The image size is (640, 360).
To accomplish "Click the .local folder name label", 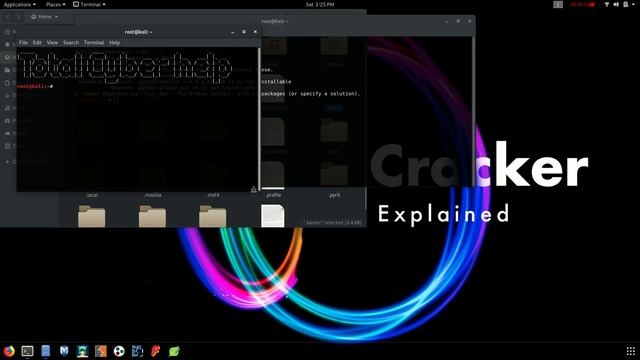I will pyautogui.click(x=92, y=195).
